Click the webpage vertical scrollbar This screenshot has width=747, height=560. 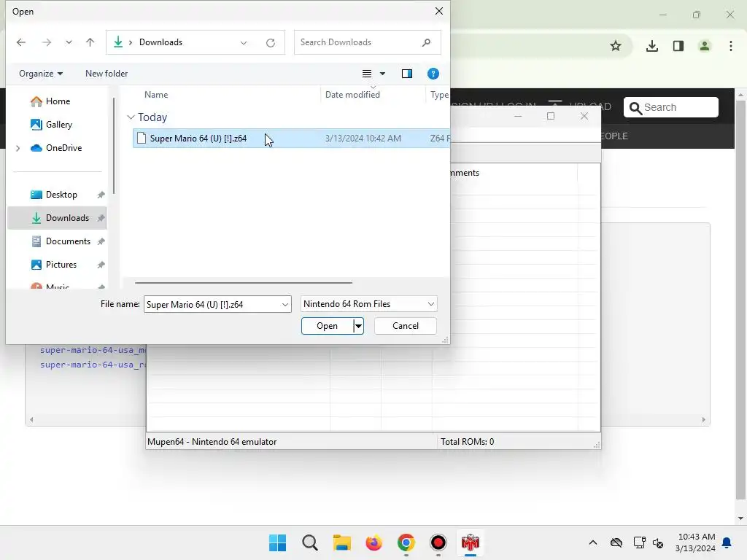[740, 300]
